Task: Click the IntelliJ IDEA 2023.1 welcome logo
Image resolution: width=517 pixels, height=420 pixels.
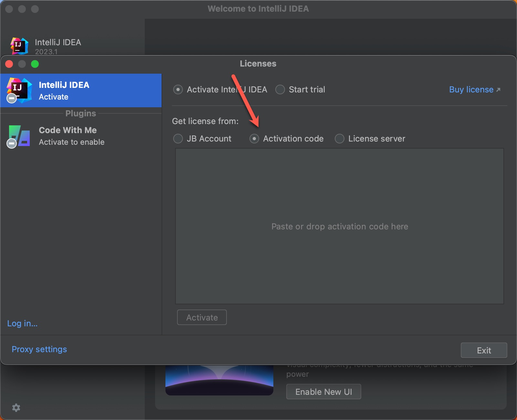Action: [x=19, y=46]
